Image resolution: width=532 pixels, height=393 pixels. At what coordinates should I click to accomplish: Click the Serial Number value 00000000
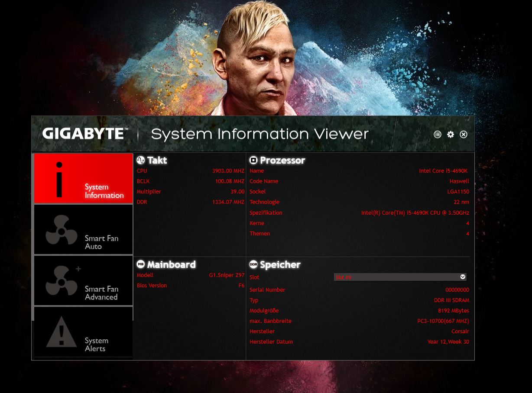pos(457,290)
